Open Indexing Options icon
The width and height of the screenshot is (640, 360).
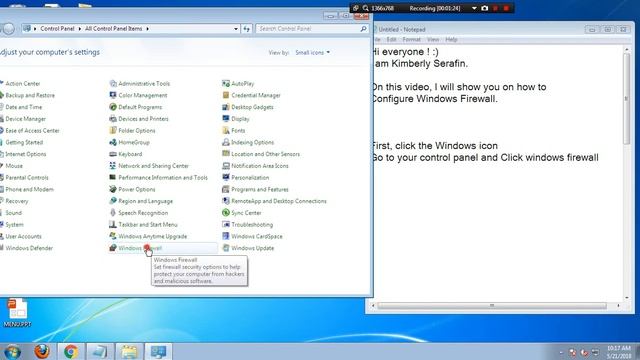pos(226,142)
